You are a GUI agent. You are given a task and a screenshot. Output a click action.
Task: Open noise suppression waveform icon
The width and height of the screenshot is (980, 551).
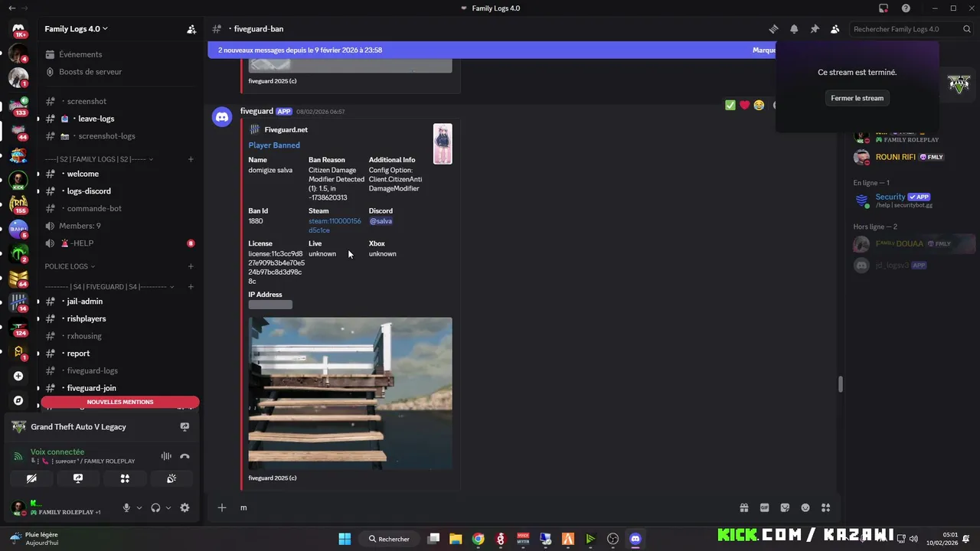point(166,456)
